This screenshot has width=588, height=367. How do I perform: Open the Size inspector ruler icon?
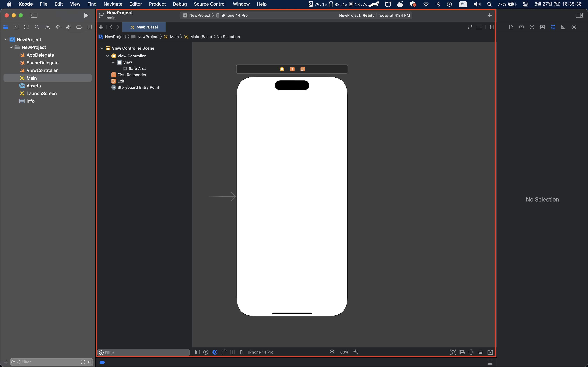coord(563,27)
